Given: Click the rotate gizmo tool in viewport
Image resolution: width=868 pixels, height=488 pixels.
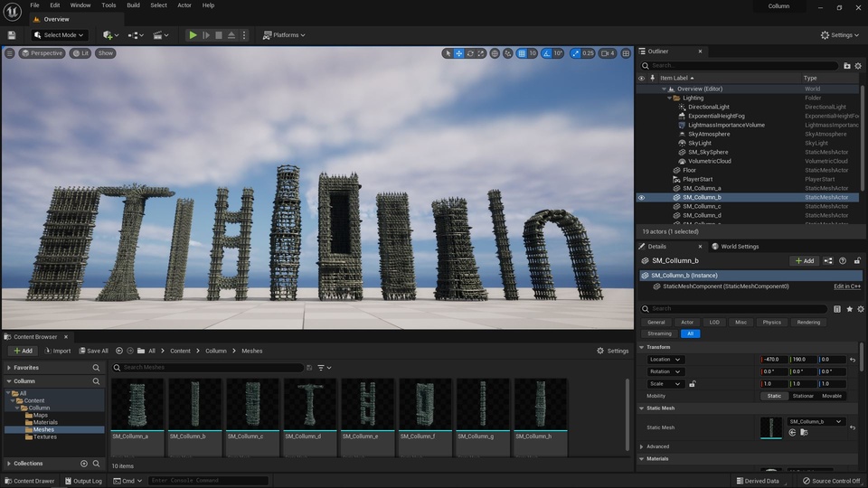Looking at the screenshot, I should pyautogui.click(x=470, y=53).
